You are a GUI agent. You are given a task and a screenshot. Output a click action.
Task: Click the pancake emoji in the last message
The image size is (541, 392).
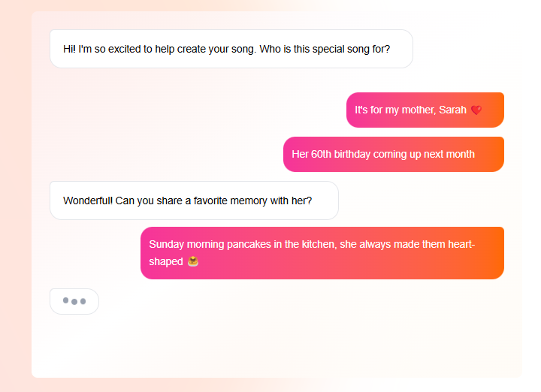point(193,262)
